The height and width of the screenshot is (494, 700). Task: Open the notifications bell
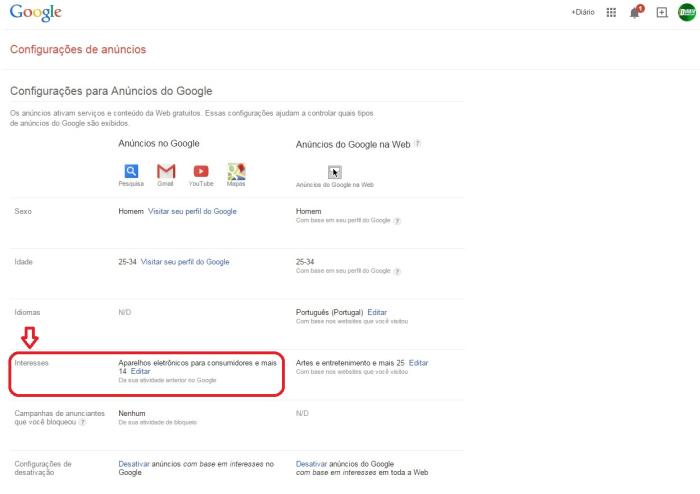click(x=635, y=13)
